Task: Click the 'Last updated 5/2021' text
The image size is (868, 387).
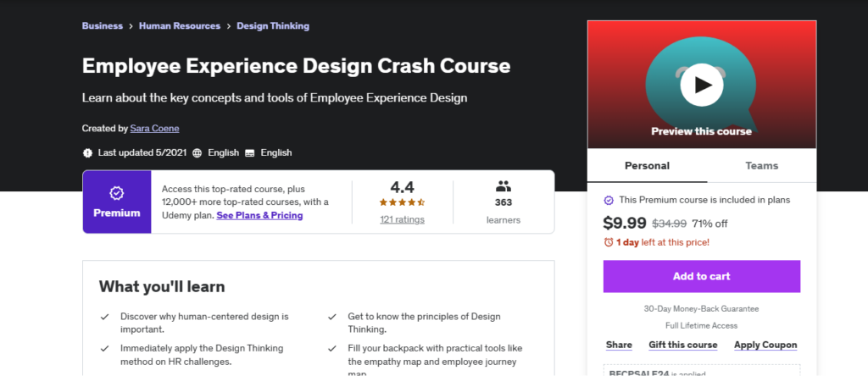Action: 142,153
